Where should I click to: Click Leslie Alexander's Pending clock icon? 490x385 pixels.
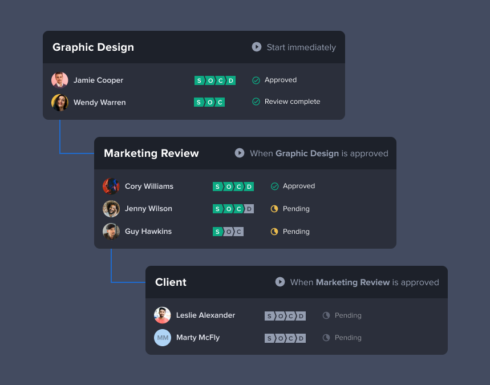pyautogui.click(x=326, y=315)
